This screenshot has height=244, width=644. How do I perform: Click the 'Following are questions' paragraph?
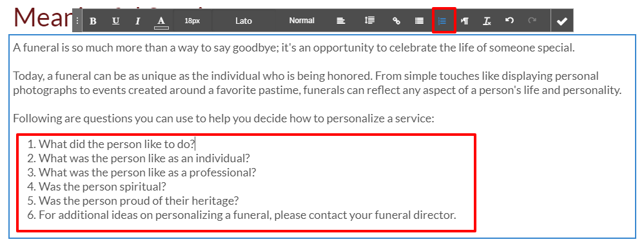coord(224,119)
